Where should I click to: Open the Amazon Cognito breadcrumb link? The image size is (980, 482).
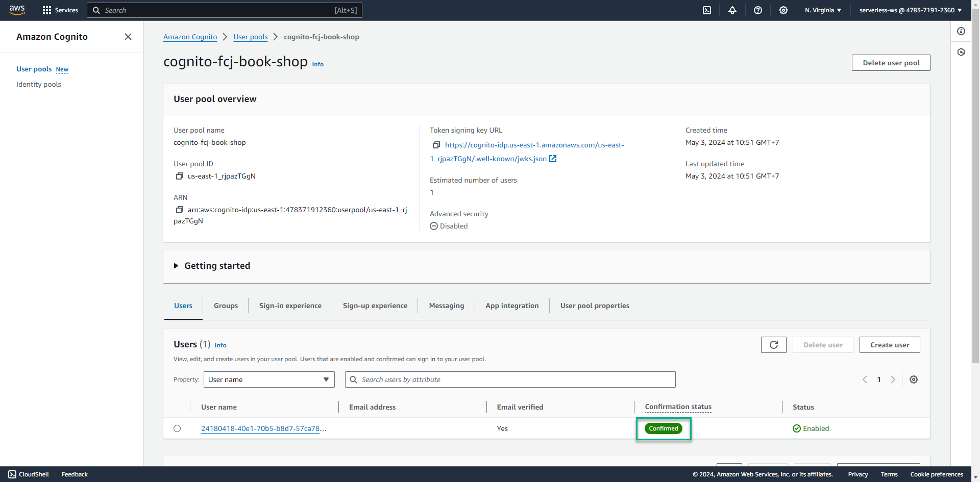click(190, 37)
